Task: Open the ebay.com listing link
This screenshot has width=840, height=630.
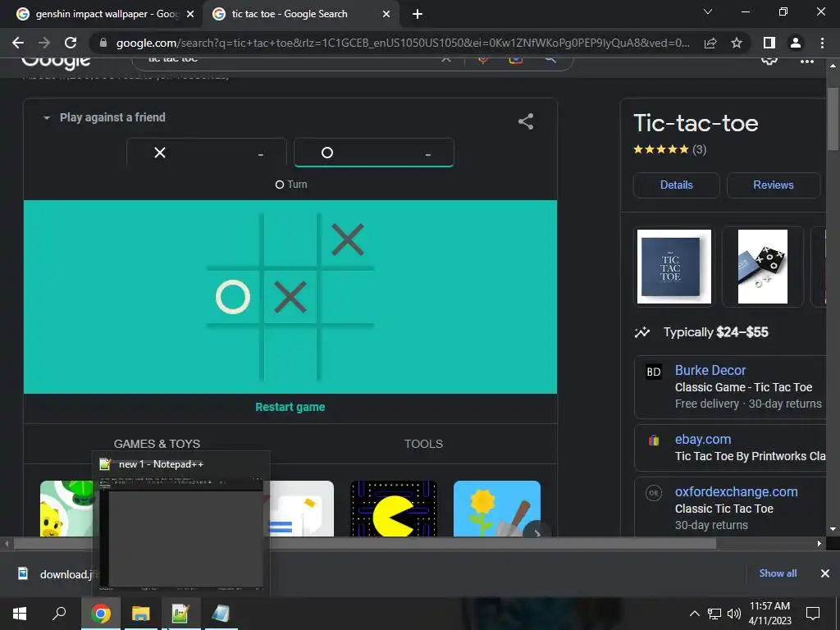Action: 703,440
